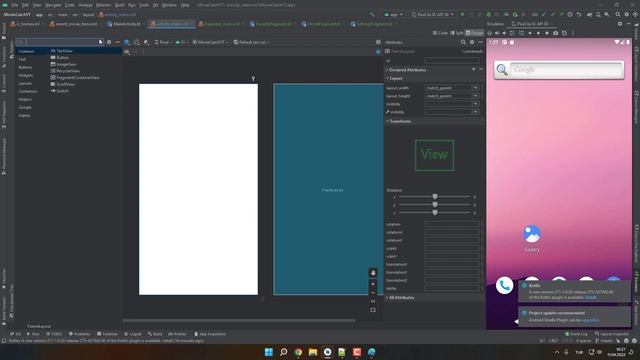This screenshot has width=640, height=360.
Task: Open Phone app on emulator dock
Action: 504,285
